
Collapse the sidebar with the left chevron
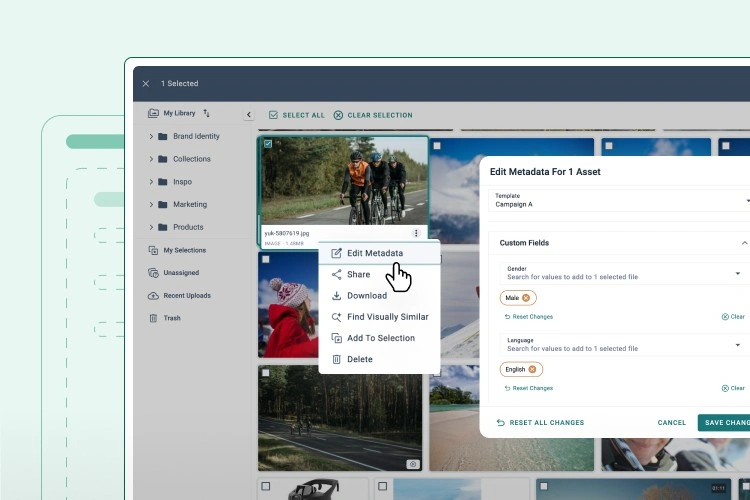tap(249, 115)
